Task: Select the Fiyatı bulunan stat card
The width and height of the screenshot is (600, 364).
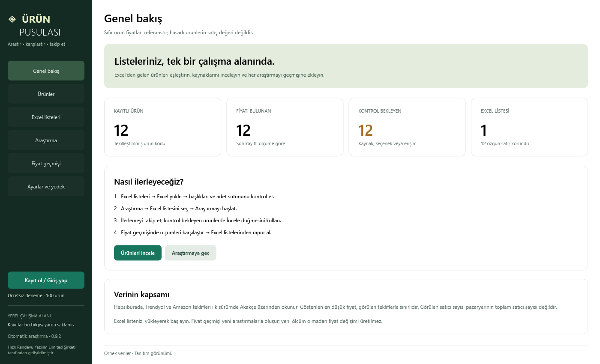Action: (x=285, y=127)
